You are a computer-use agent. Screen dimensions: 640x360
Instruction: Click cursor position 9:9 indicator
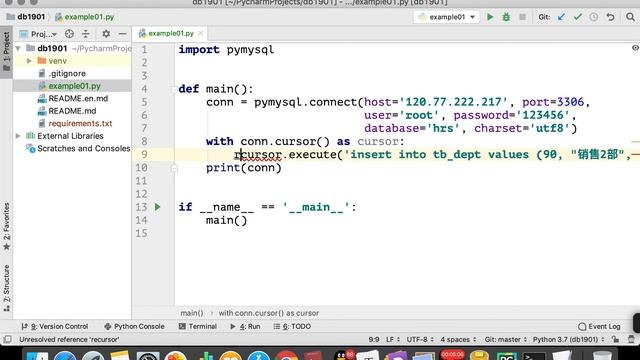coord(374,340)
